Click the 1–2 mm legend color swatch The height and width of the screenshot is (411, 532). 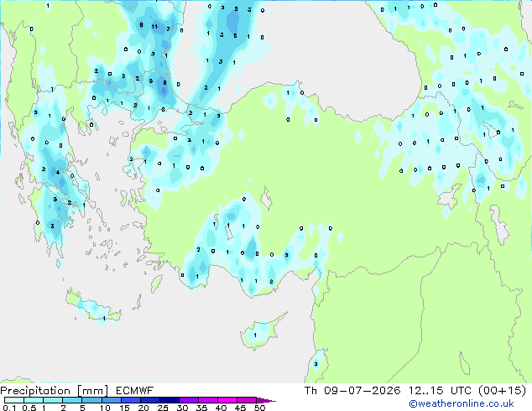pyautogui.click(x=53, y=400)
